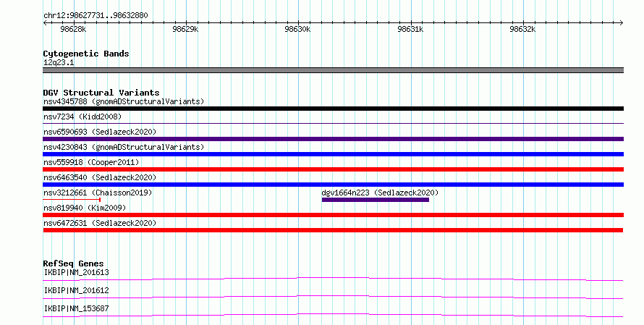Click the dgv1664n223 purple variant bar
Screen dimensions: 644x325
[376, 200]
